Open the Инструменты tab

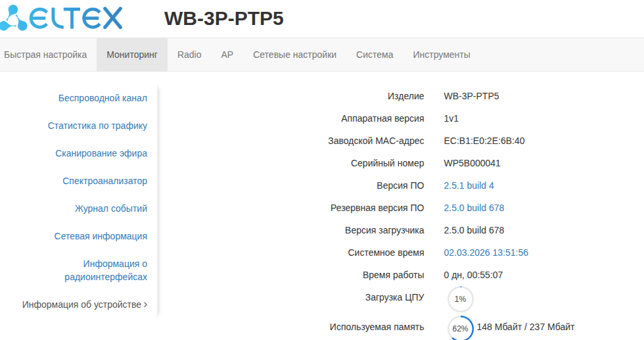click(x=441, y=55)
